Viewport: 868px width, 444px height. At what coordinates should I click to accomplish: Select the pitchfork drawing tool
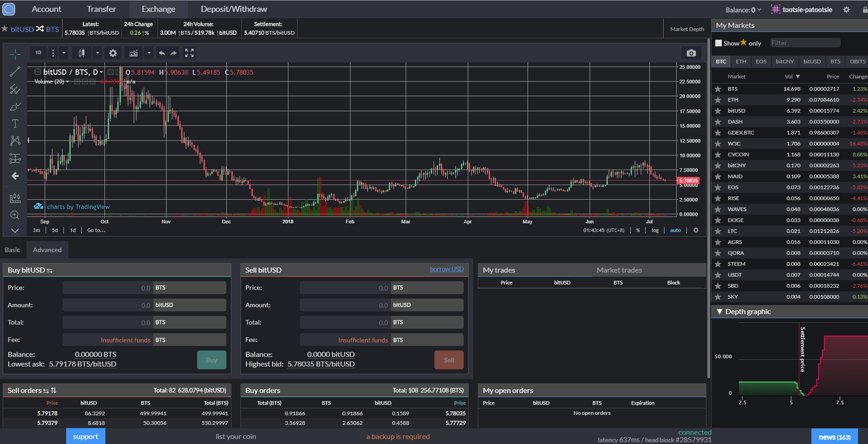point(15,89)
